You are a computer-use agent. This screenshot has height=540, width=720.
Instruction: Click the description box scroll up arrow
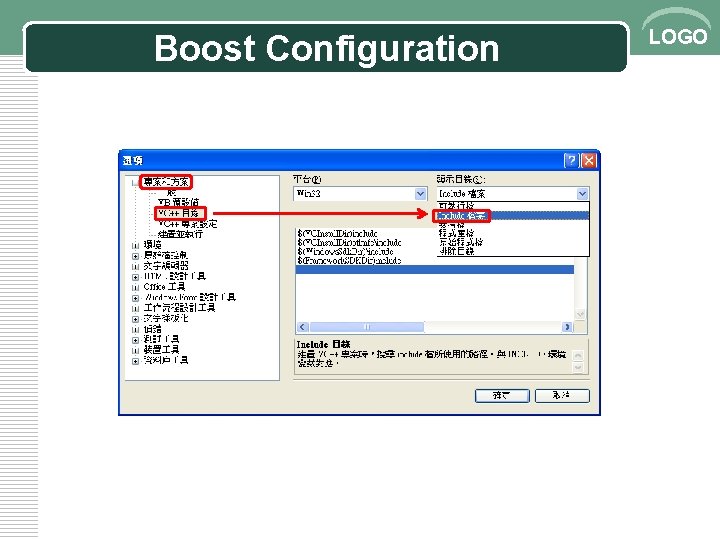coord(579,356)
